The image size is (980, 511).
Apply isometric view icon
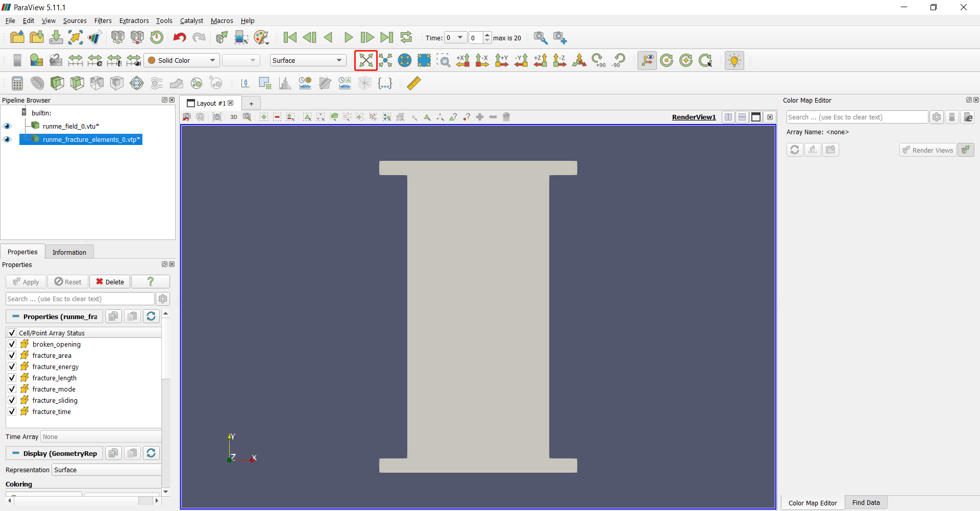(579, 60)
